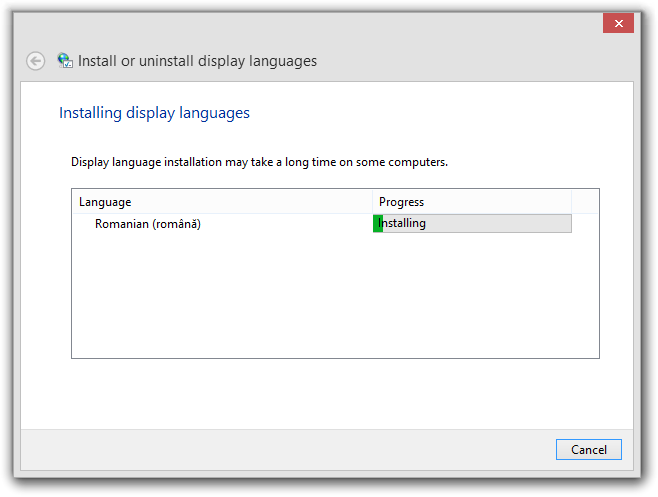
Task: Click the Cancel button
Action: coord(588,450)
